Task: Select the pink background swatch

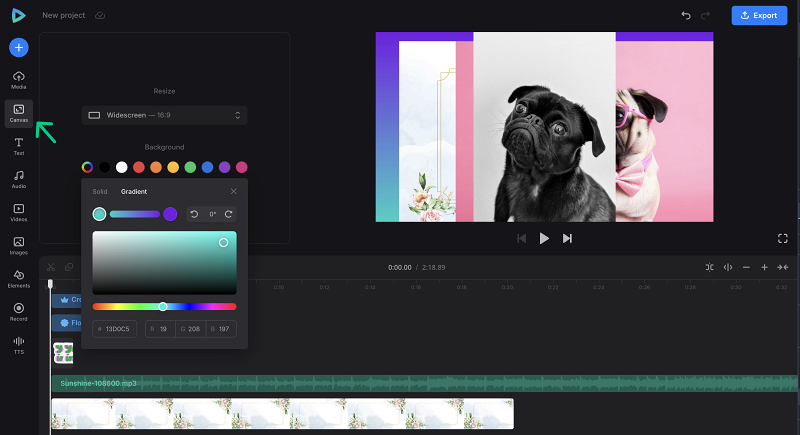Action: pos(242,167)
